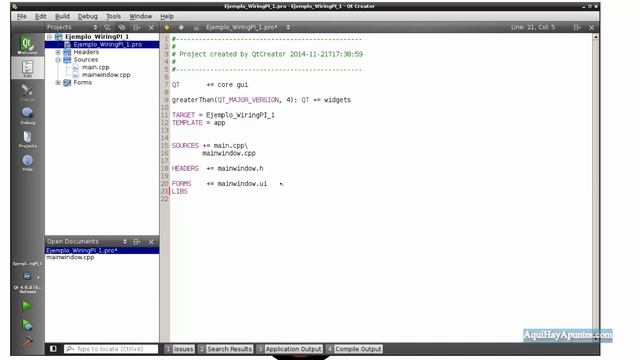Open Help mode in the sidebar
This screenshot has height=360, width=640.
click(x=27, y=162)
